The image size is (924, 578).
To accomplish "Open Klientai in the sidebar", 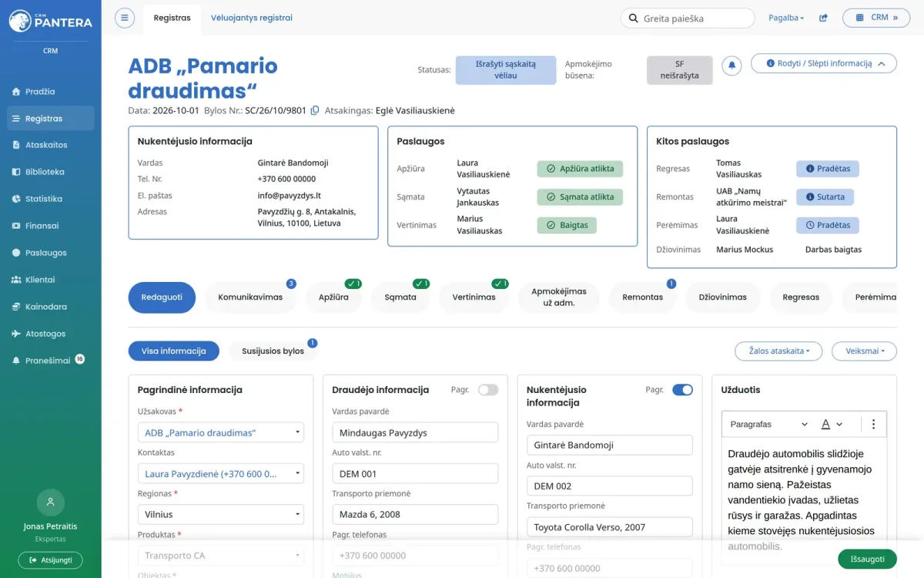I will (x=51, y=280).
